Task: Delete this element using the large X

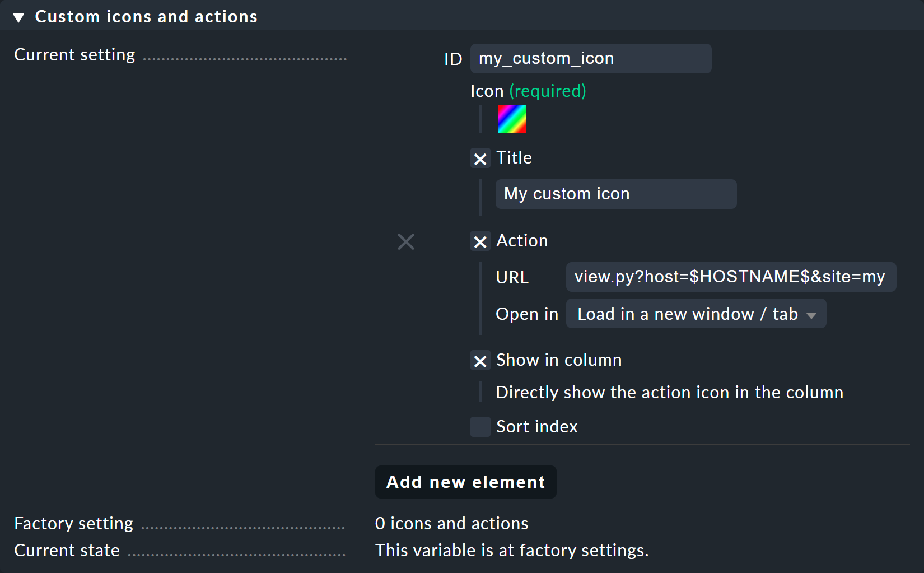Action: 406,241
